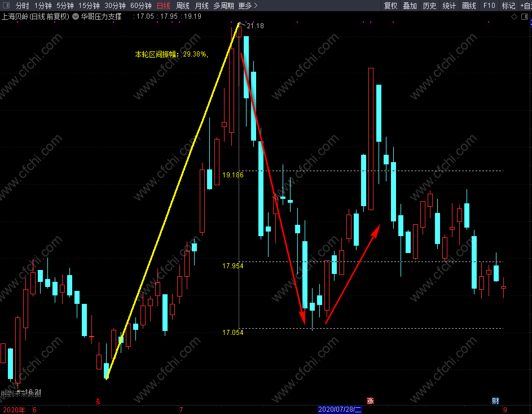This screenshot has width=532, height=414.
Task: Select the 15分钟 period
Action: click(89, 6)
